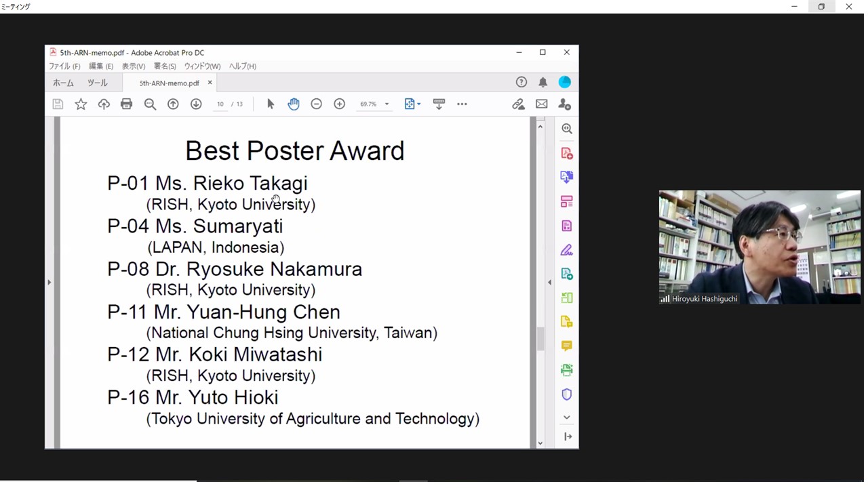Click the document scrollbar down arrow
The width and height of the screenshot is (868, 488).
540,443
